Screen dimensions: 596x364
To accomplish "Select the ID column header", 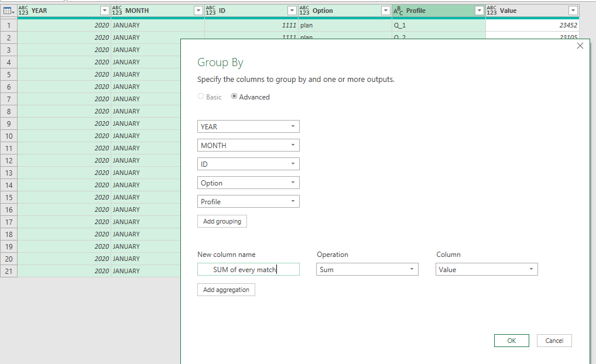I will point(251,11).
